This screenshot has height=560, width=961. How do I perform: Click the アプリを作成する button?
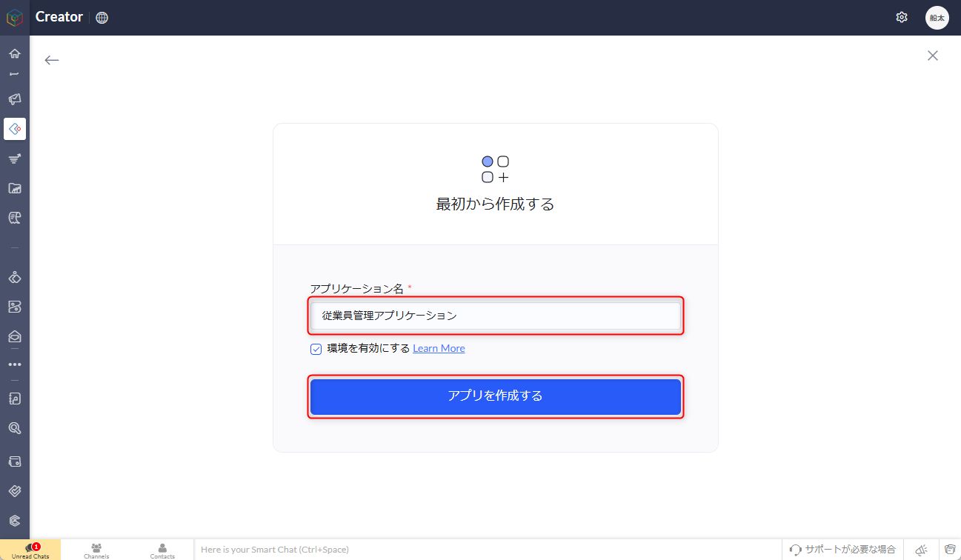point(495,396)
